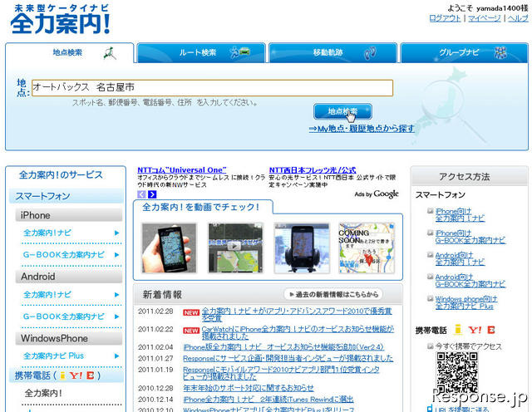Click the NEW badge on 2011.02.28 news
Screen dimensions: 532x412
point(191,312)
